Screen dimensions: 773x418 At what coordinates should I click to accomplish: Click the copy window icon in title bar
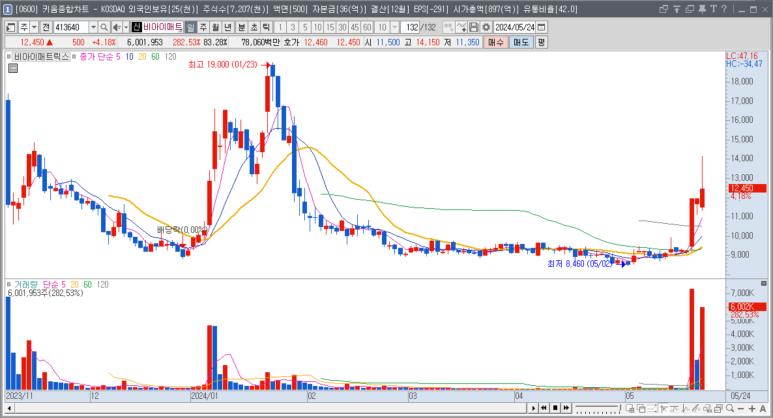coord(689,9)
